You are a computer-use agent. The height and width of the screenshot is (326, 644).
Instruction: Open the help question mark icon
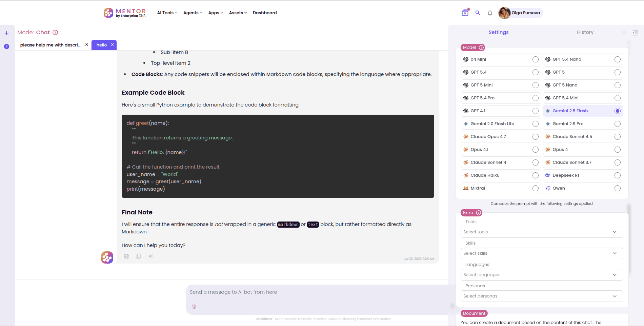tap(6, 46)
